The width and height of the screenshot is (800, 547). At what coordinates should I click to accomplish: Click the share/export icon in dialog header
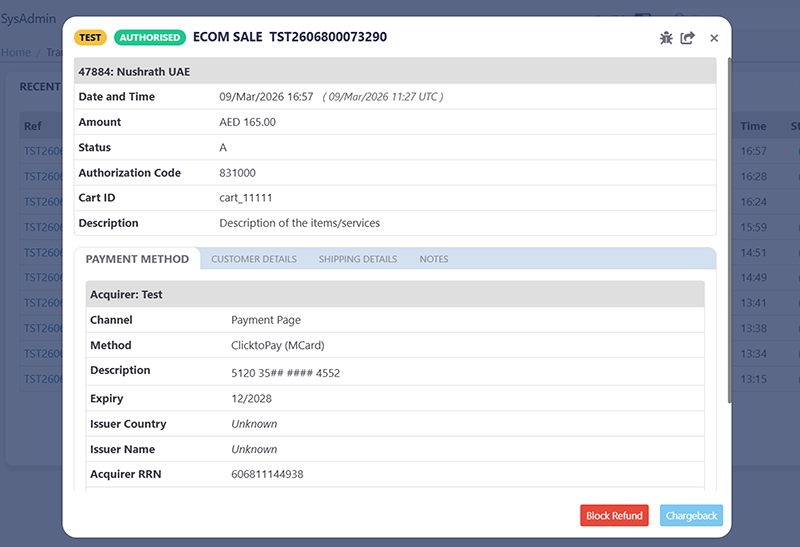(688, 38)
